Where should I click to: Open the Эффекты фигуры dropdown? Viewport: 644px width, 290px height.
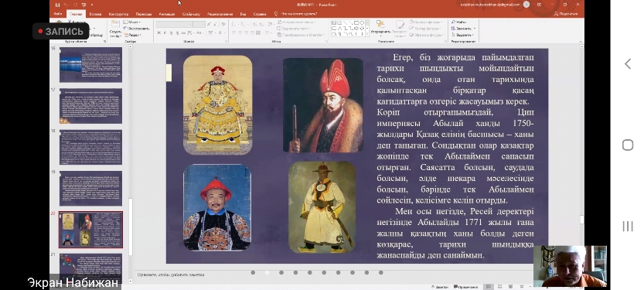[x=427, y=35]
